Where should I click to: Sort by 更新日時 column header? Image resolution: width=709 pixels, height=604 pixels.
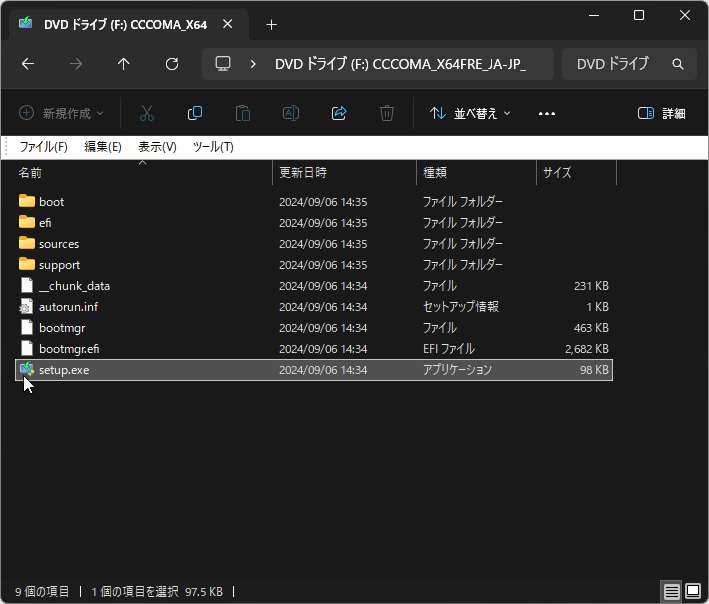[x=303, y=173]
